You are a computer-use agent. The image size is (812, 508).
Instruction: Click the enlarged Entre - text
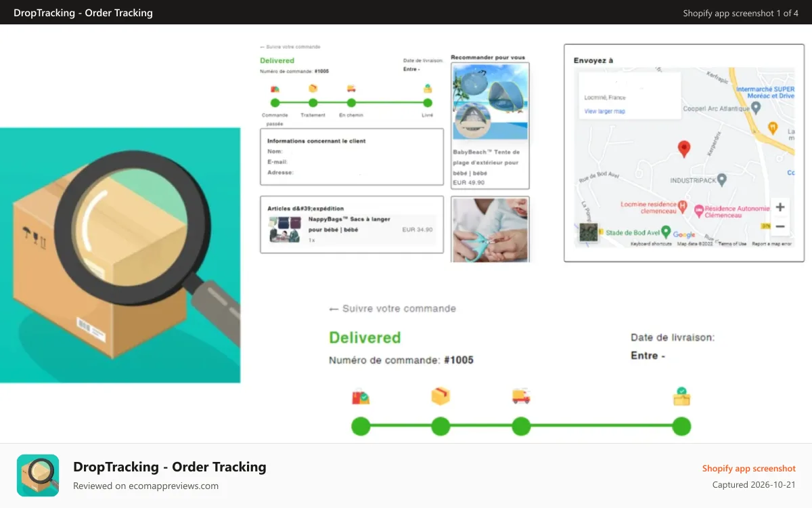(648, 356)
